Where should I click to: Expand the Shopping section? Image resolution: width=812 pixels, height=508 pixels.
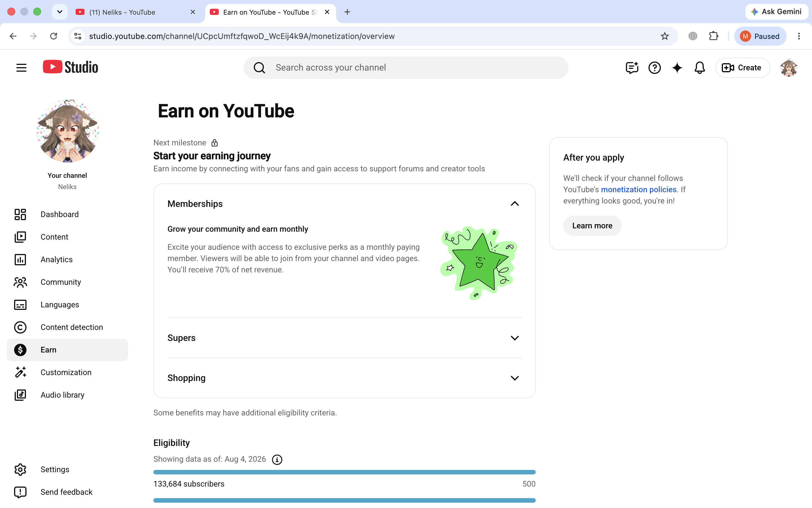pos(514,378)
